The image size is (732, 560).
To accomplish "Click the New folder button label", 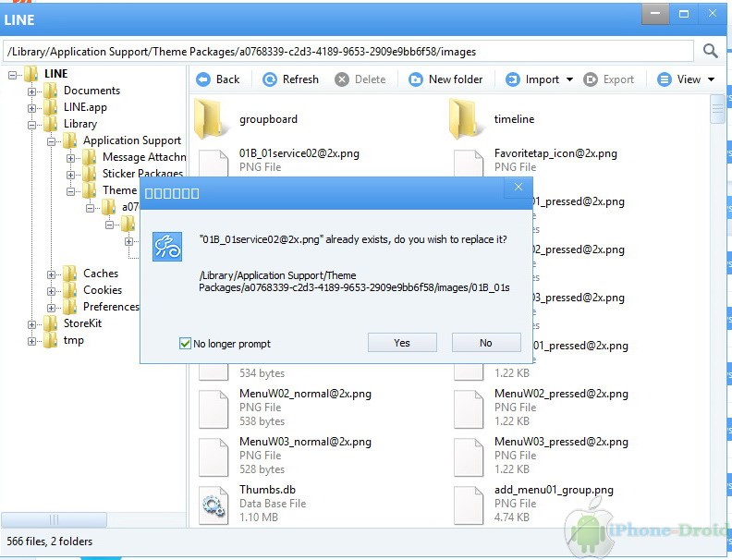I will point(456,79).
